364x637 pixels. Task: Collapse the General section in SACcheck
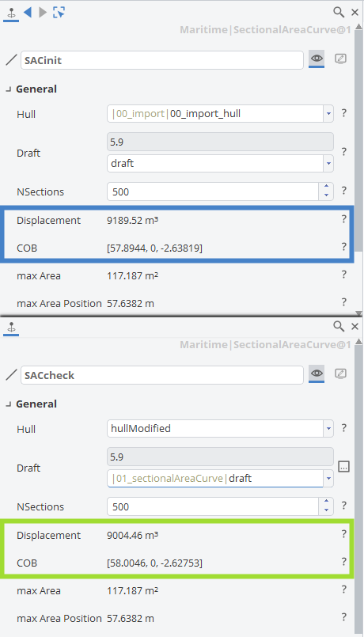pyautogui.click(x=8, y=404)
